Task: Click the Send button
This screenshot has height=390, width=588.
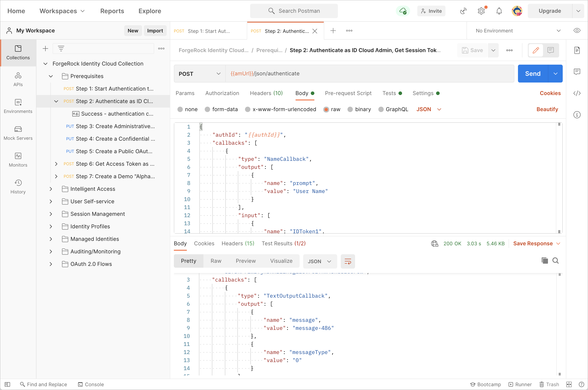Action: pyautogui.click(x=533, y=73)
